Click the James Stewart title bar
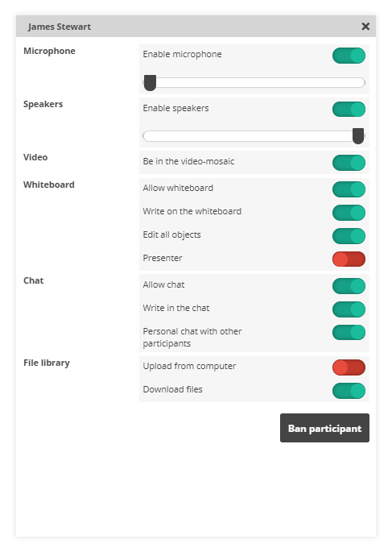The height and width of the screenshot is (552, 392). (x=196, y=27)
